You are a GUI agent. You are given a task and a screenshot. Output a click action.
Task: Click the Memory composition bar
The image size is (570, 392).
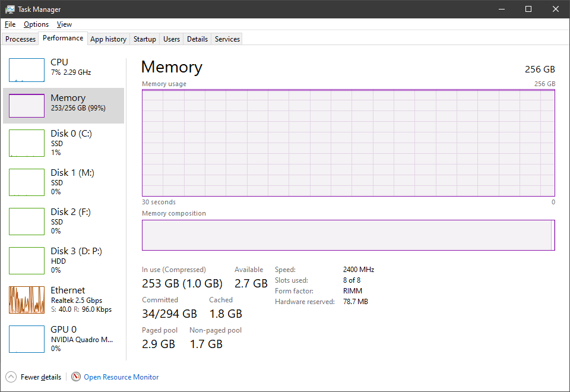coord(349,235)
